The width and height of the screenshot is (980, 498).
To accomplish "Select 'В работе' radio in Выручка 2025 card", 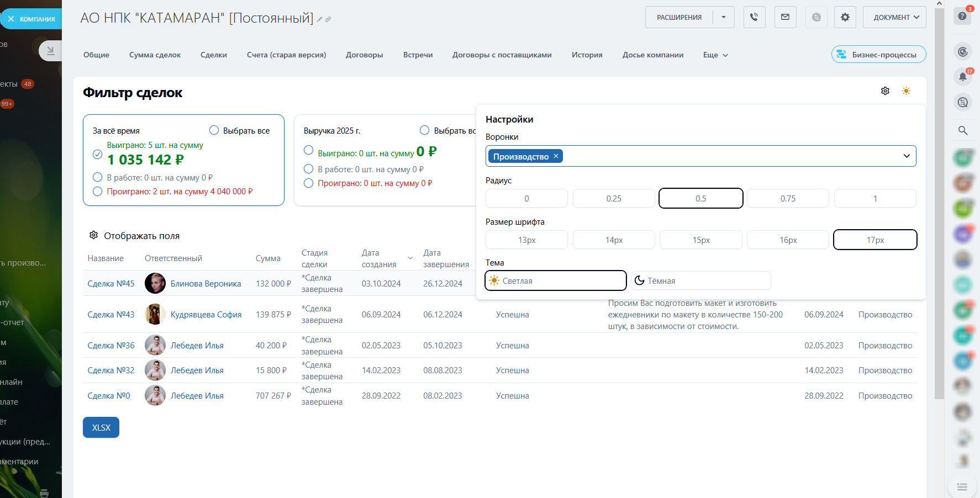I will [309, 169].
